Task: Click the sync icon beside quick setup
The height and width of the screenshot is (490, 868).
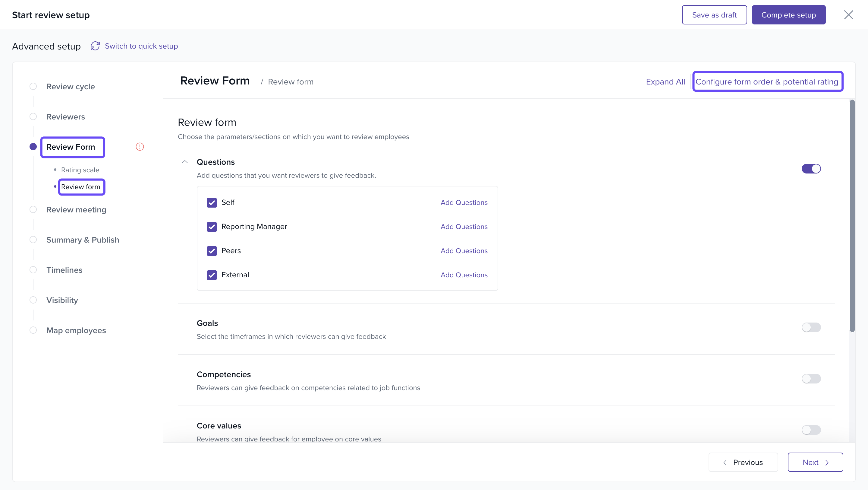Action: (x=95, y=46)
